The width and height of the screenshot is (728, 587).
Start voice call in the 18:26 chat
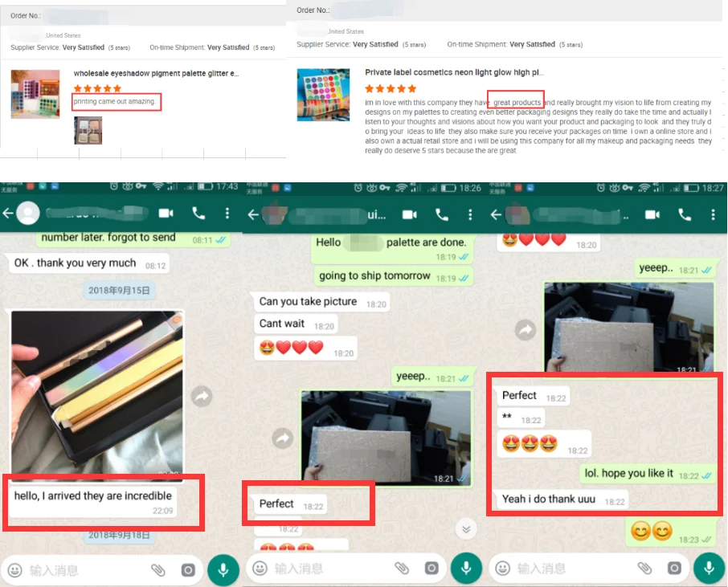441,214
